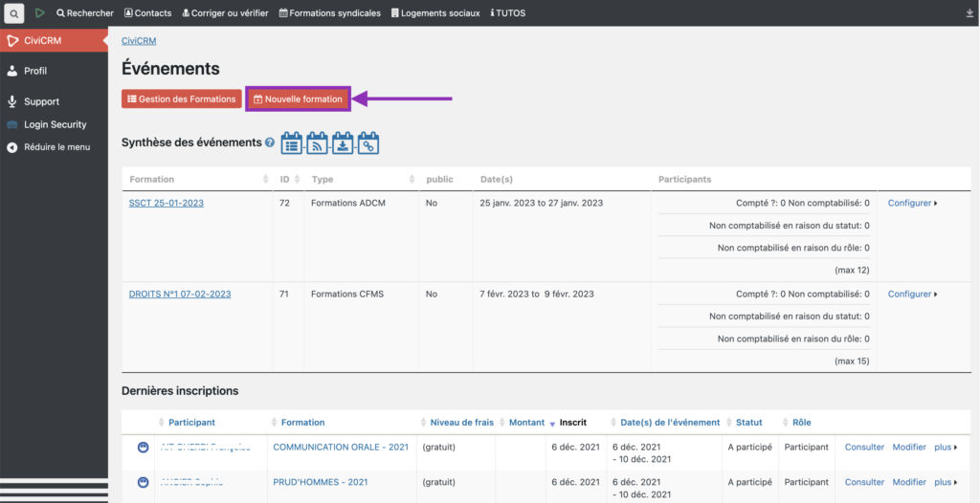Expand Configurer menu for SSCT 25-01-2023

pyautogui.click(x=912, y=203)
